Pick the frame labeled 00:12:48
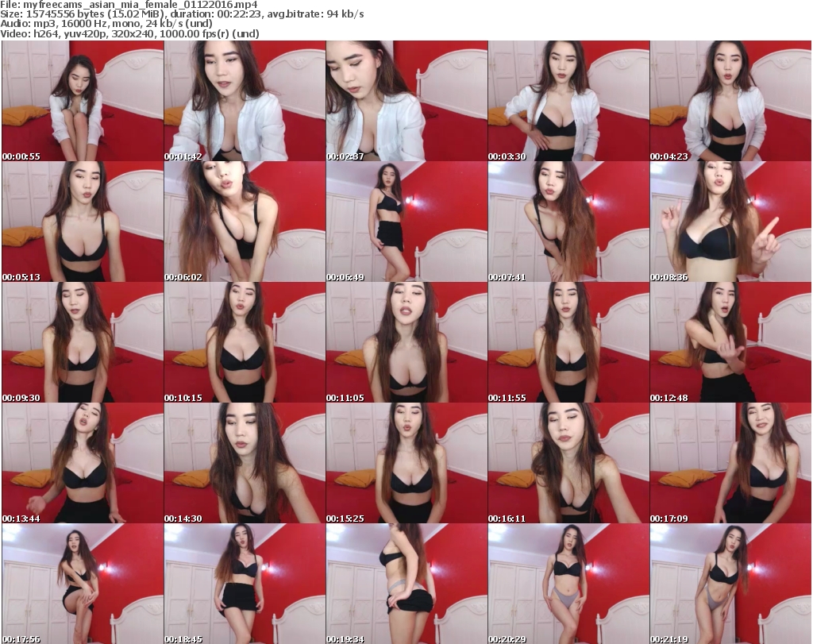Viewport: 813px width, 644px height. pos(730,343)
